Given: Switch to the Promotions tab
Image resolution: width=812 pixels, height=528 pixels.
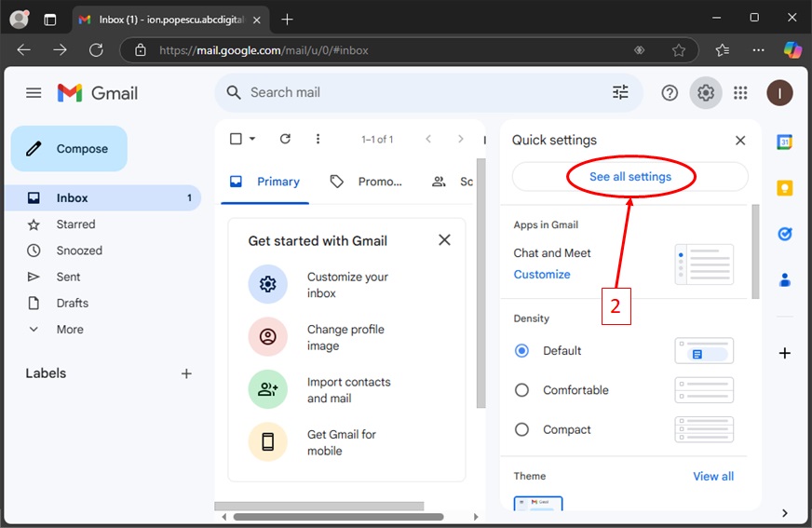Looking at the screenshot, I should click(367, 182).
